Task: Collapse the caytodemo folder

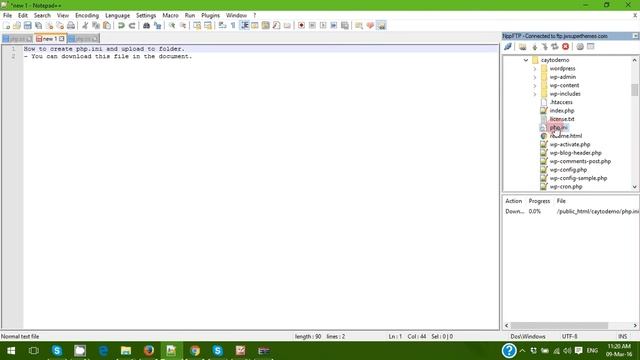Action: (526, 60)
